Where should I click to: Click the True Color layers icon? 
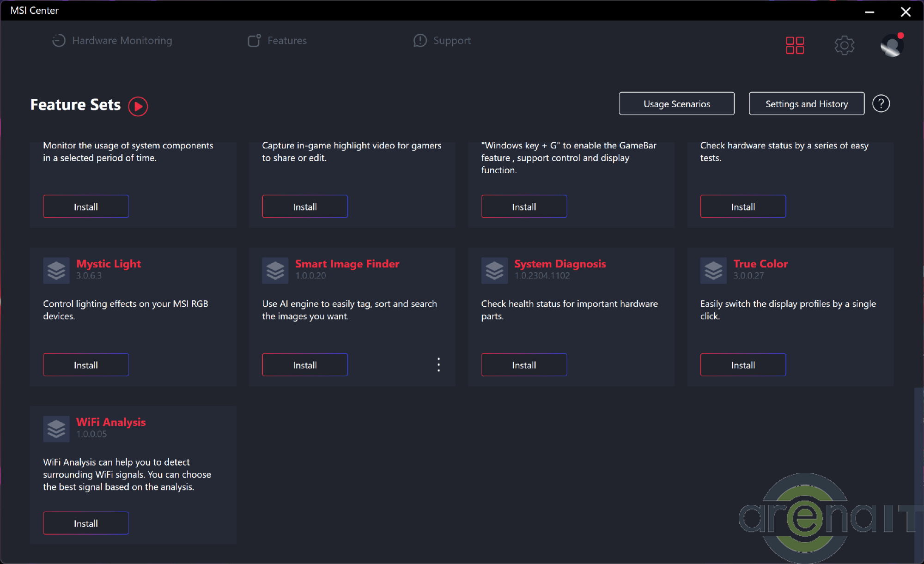(713, 270)
